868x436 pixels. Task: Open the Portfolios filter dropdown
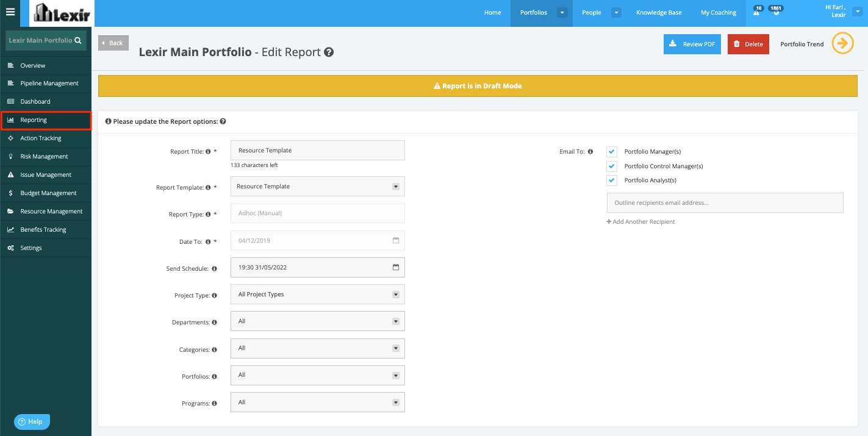pyautogui.click(x=318, y=375)
